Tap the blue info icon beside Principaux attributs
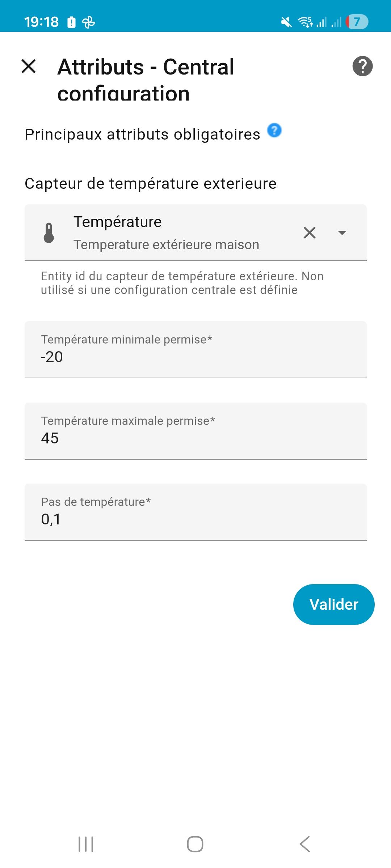391x868 pixels. tap(274, 131)
